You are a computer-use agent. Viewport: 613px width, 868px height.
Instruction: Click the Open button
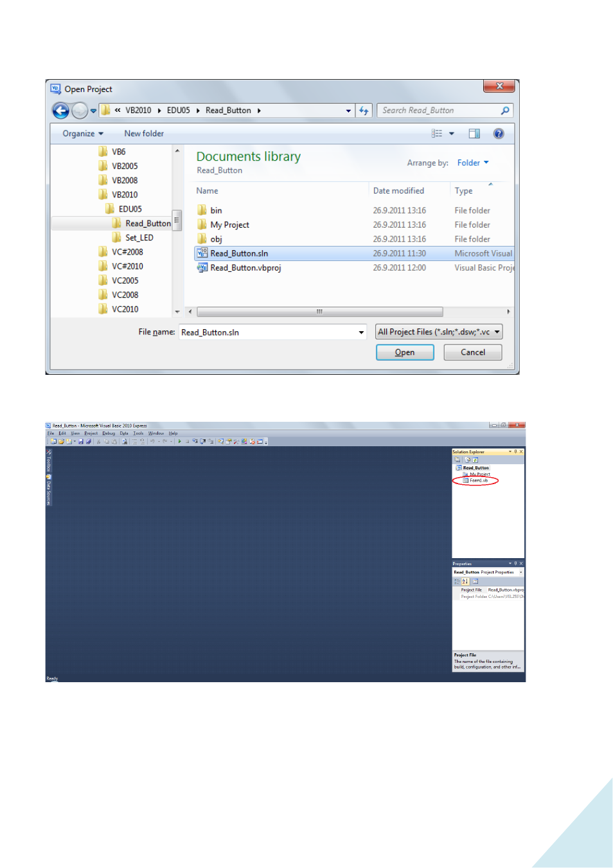pyautogui.click(x=405, y=352)
